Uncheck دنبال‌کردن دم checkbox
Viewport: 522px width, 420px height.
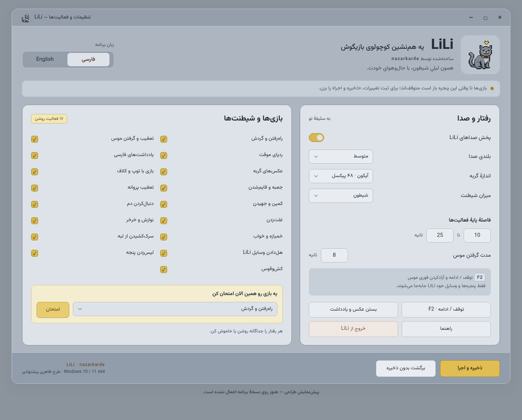pyautogui.click(x=35, y=205)
